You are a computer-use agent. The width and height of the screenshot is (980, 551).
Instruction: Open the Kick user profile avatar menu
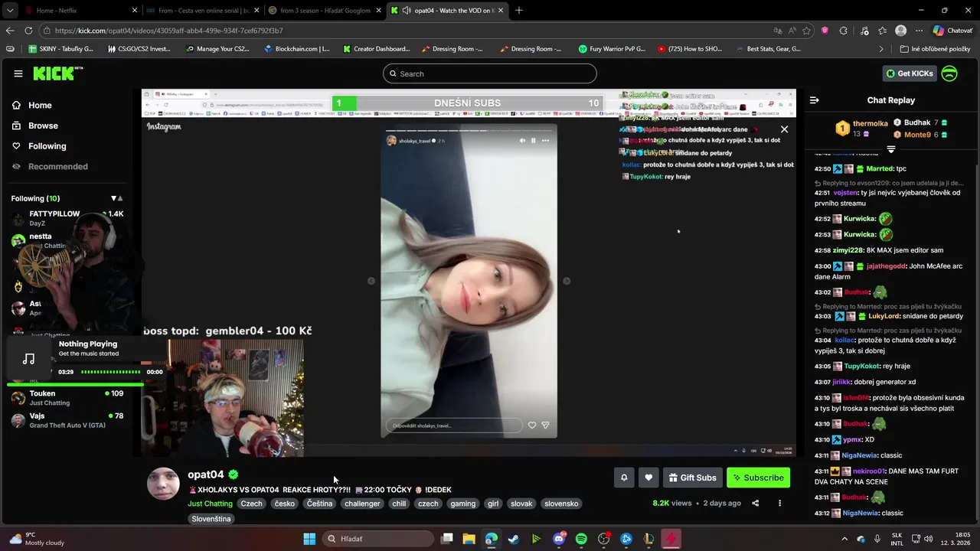[949, 73]
